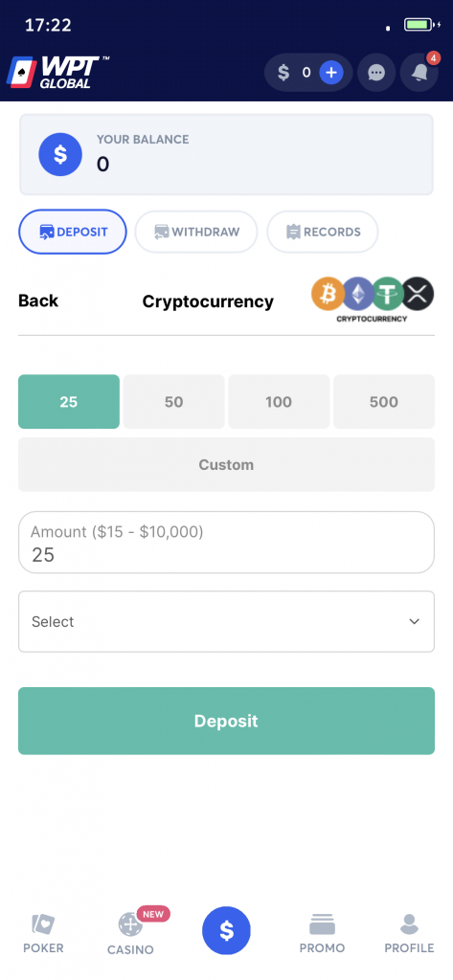The height and width of the screenshot is (980, 453).
Task: Select the 100 amount option
Action: 279,402
